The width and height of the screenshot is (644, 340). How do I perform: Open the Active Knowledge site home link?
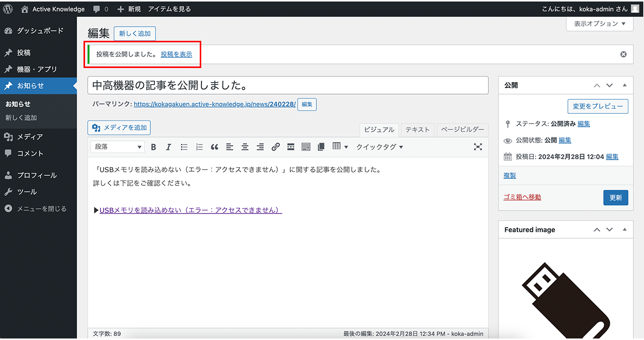(53, 9)
